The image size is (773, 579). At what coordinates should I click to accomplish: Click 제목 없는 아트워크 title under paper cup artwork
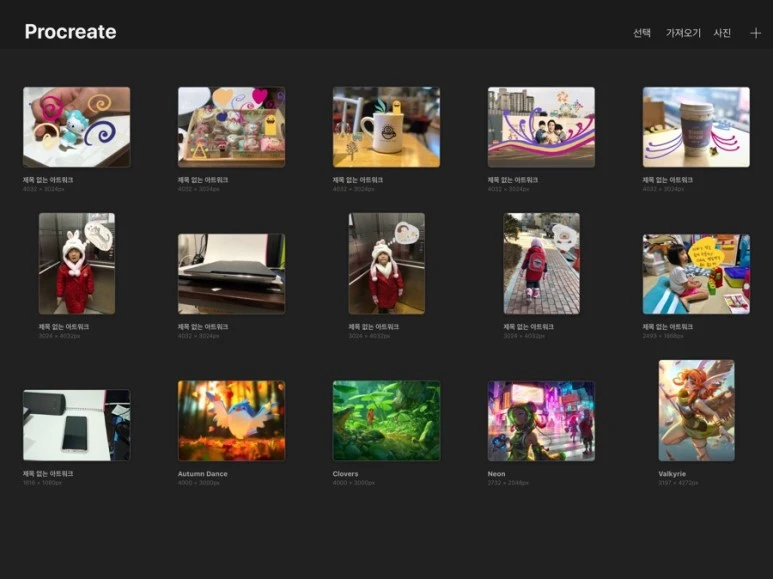pyautogui.click(x=668, y=180)
